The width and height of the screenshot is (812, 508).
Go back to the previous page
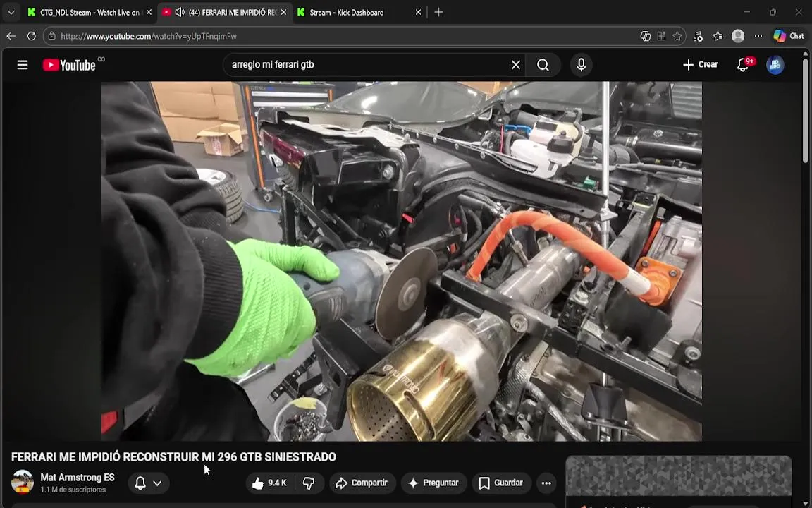pyautogui.click(x=11, y=36)
